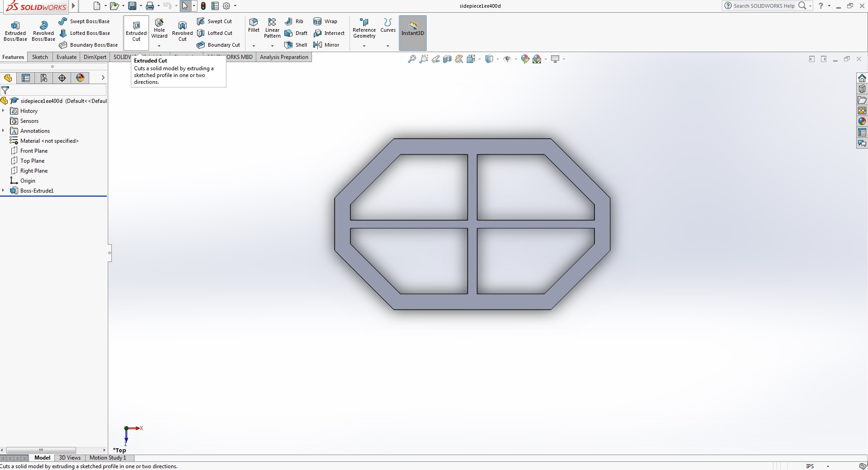Image resolution: width=868 pixels, height=470 pixels.
Task: Click Swept Cut
Action: click(x=215, y=21)
